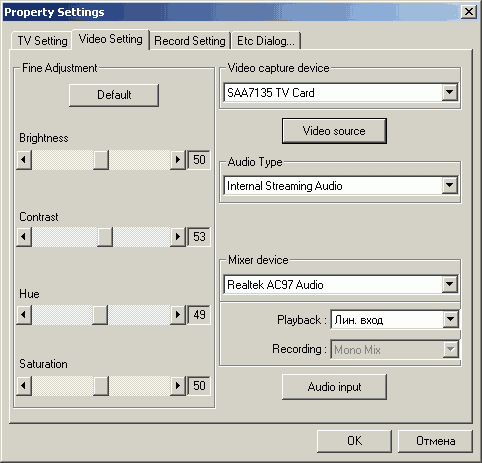Decrease Contrast with left arrow
The height and width of the screenshot is (463, 482).
[x=24, y=237]
